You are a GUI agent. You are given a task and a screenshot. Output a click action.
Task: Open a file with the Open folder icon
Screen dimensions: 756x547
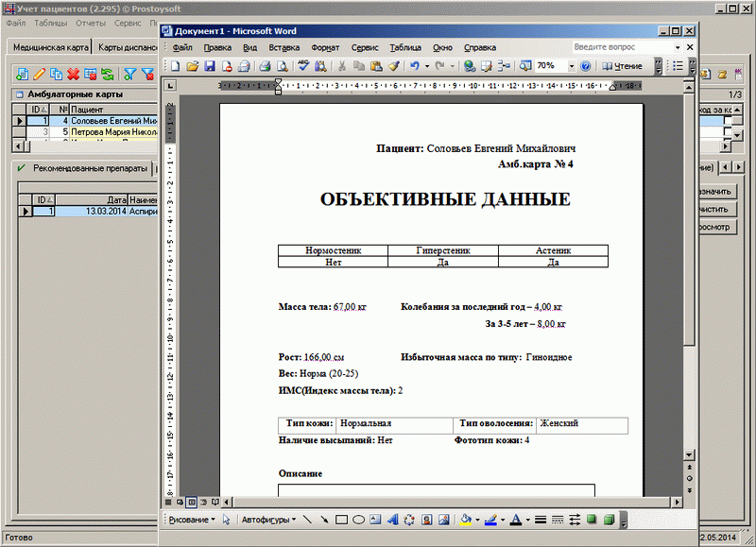pos(192,66)
